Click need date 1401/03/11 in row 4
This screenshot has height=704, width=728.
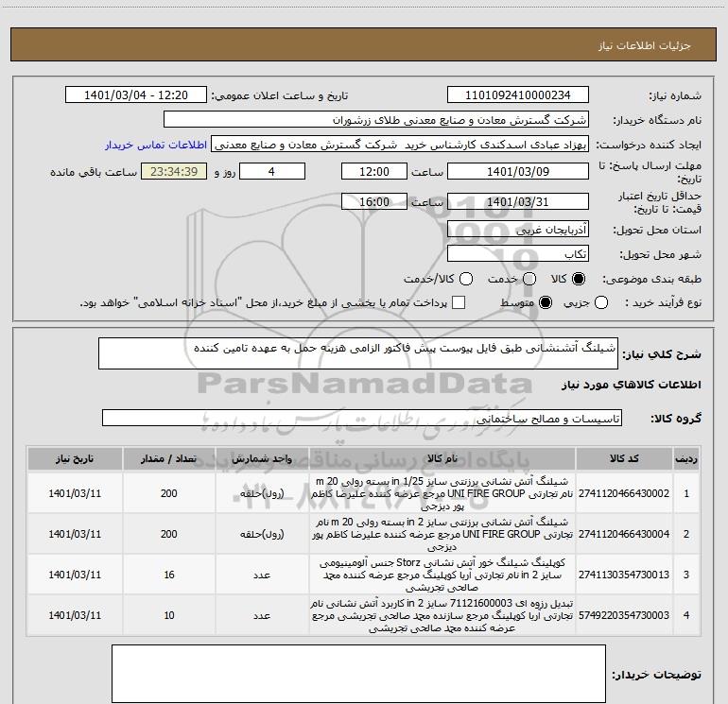coord(75,615)
